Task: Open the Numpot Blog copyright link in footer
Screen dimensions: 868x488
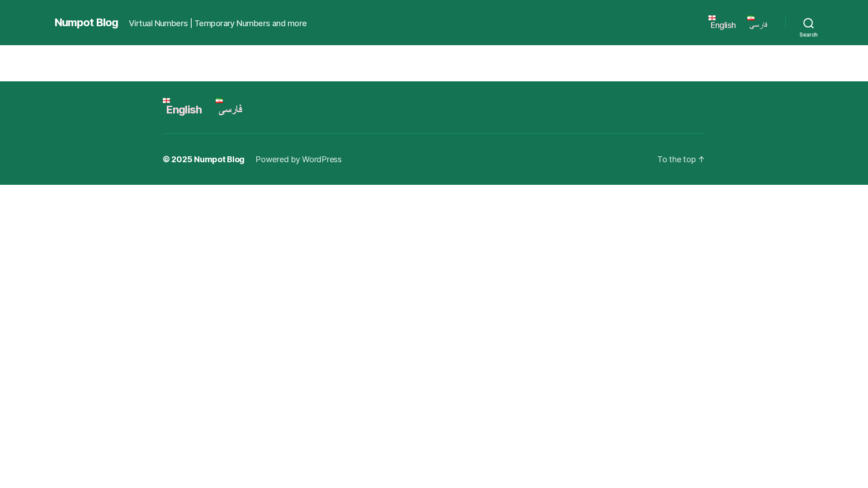Action: coord(219,159)
